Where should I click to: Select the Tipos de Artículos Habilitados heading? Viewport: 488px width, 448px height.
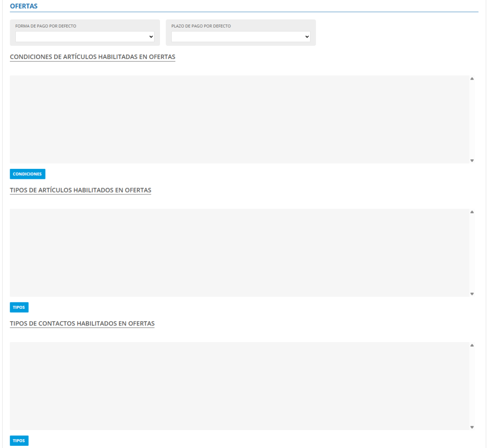(80, 190)
